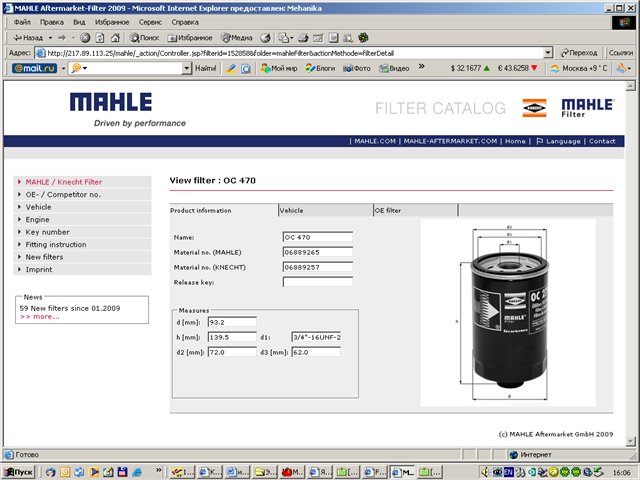The image size is (640, 480).
Task: Open the Search (Поиск) toolbar button
Action: [x=144, y=38]
